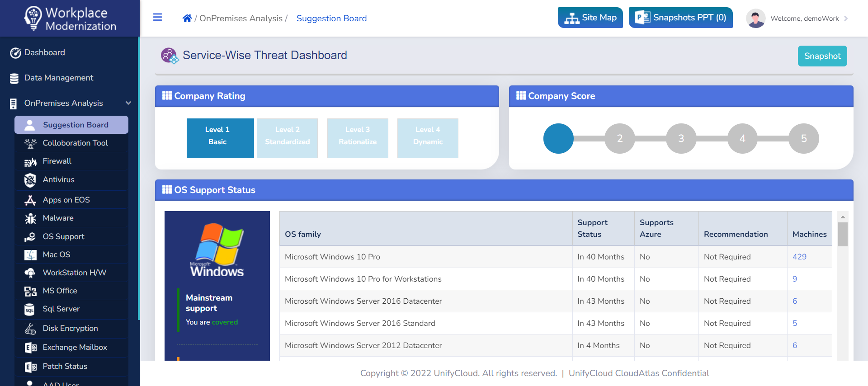
Task: Open the Colloboration Tool icon
Action: 30,143
